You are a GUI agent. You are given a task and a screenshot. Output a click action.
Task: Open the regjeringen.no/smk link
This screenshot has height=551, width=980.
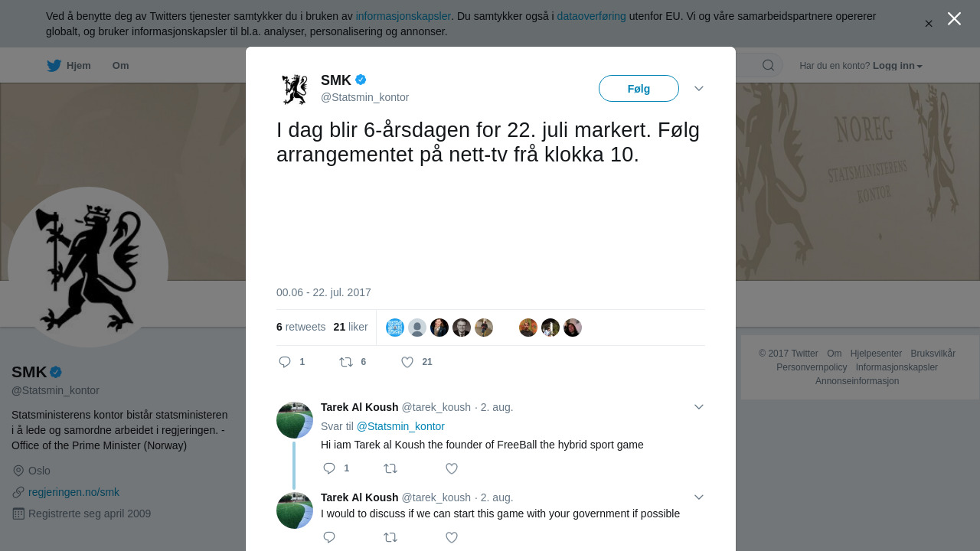[x=73, y=492]
